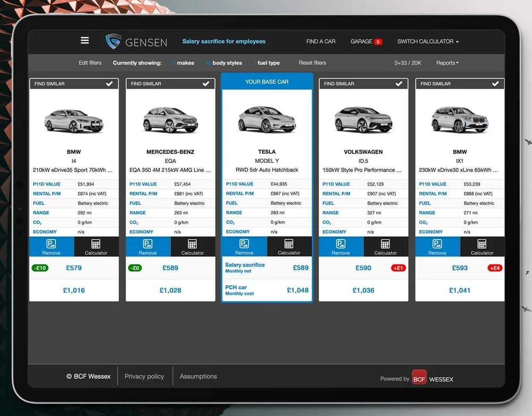Click the £590 salary sacrifice price
This screenshot has height=416, width=532.
(363, 268)
